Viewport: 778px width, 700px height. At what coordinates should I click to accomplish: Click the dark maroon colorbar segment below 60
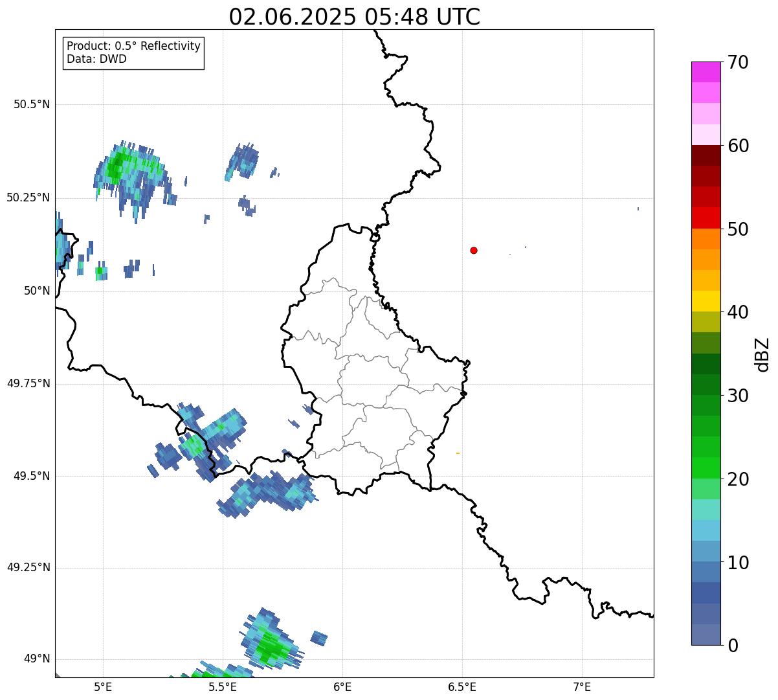(x=705, y=155)
